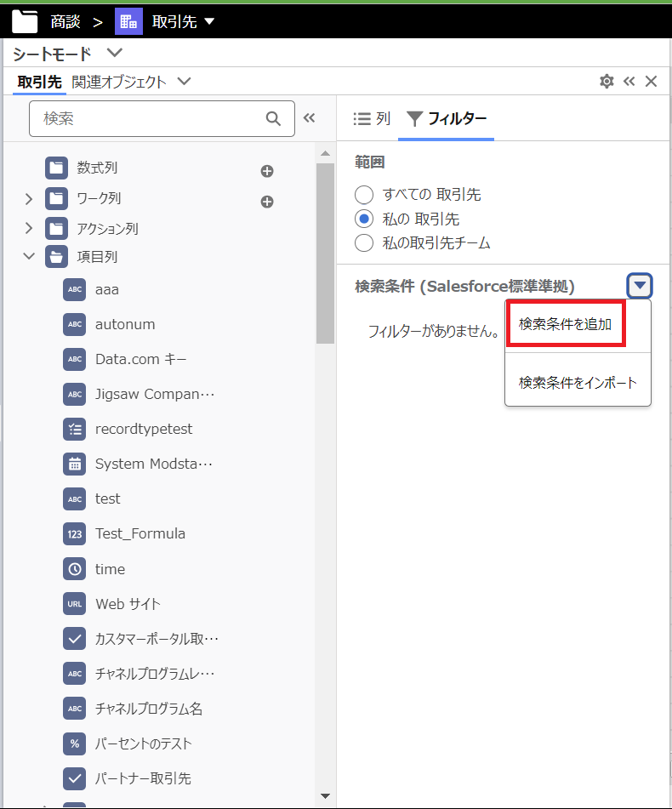The width and height of the screenshot is (672, 809).
Task: Select the Web サイト field label
Action: click(128, 604)
